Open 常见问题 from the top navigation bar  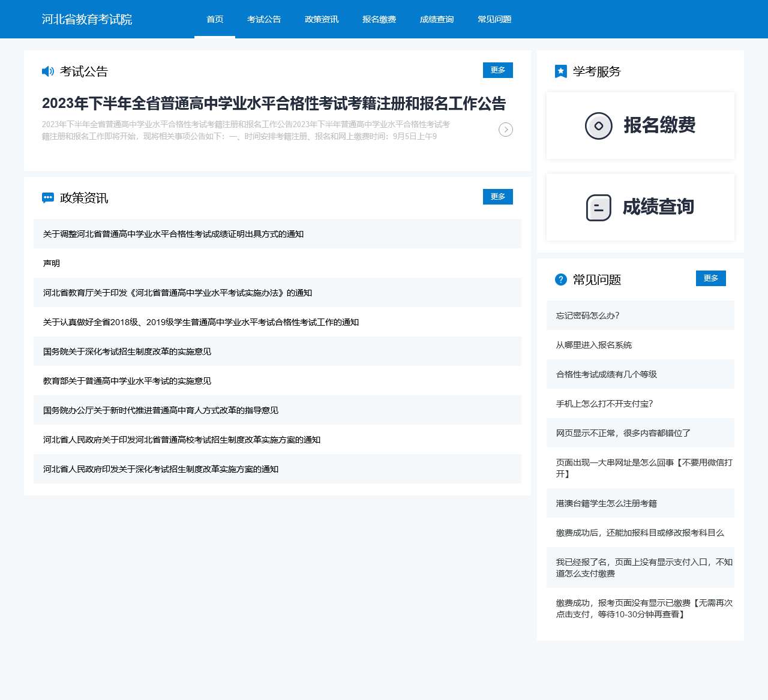tap(494, 19)
